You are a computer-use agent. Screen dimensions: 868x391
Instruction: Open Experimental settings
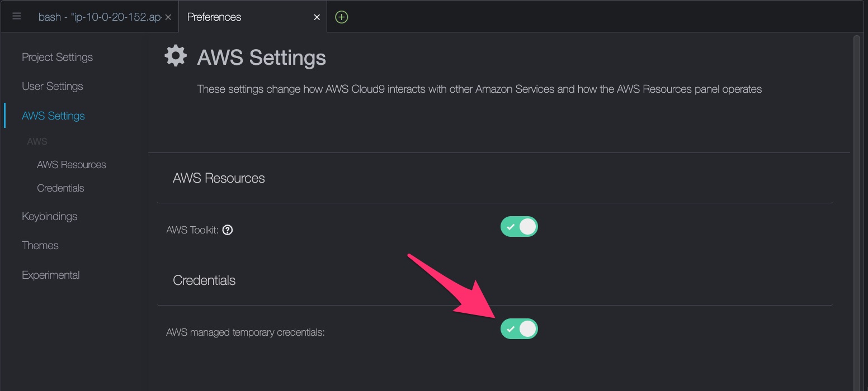point(50,274)
